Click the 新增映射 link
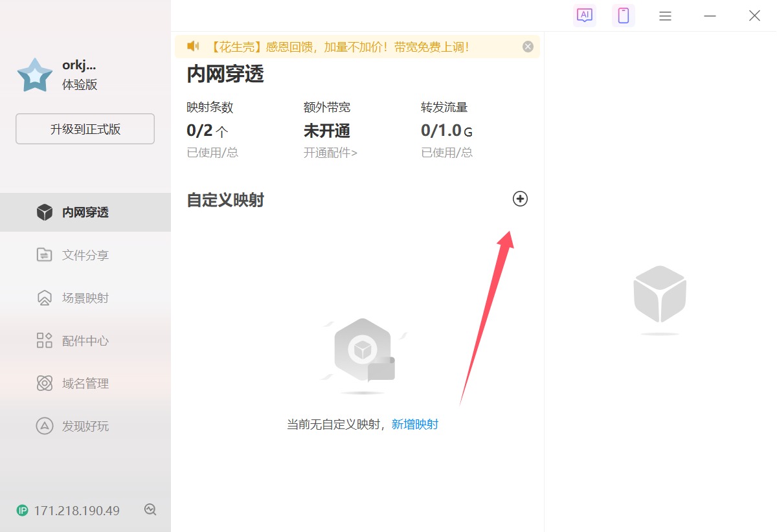Image resolution: width=777 pixels, height=532 pixels. coord(415,425)
